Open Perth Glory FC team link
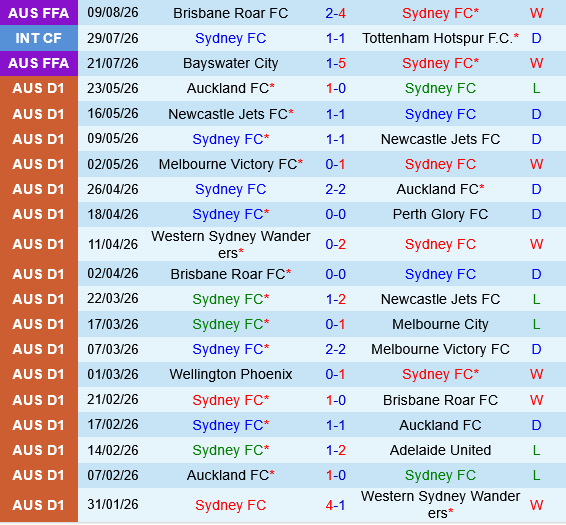 (x=440, y=214)
